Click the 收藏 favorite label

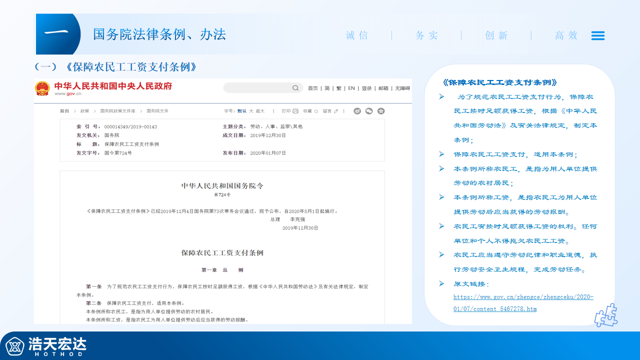[307, 111]
